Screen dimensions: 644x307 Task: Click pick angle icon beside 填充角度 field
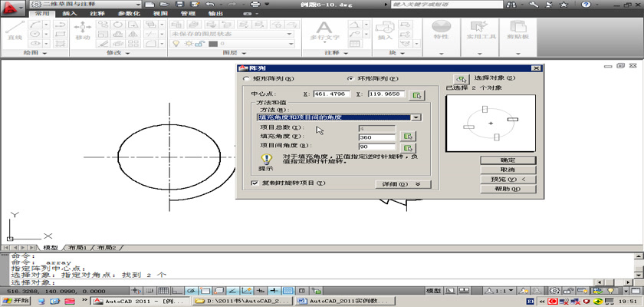(x=407, y=137)
